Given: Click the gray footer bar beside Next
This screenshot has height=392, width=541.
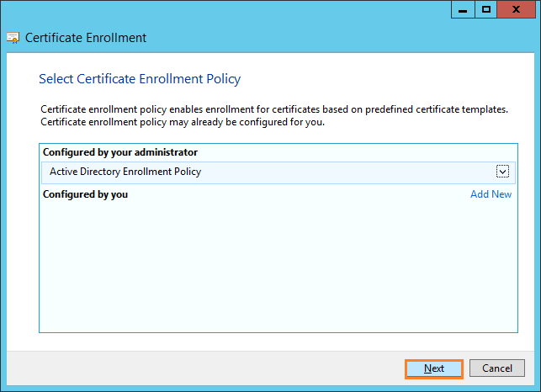Looking at the screenshot, I should point(205,368).
